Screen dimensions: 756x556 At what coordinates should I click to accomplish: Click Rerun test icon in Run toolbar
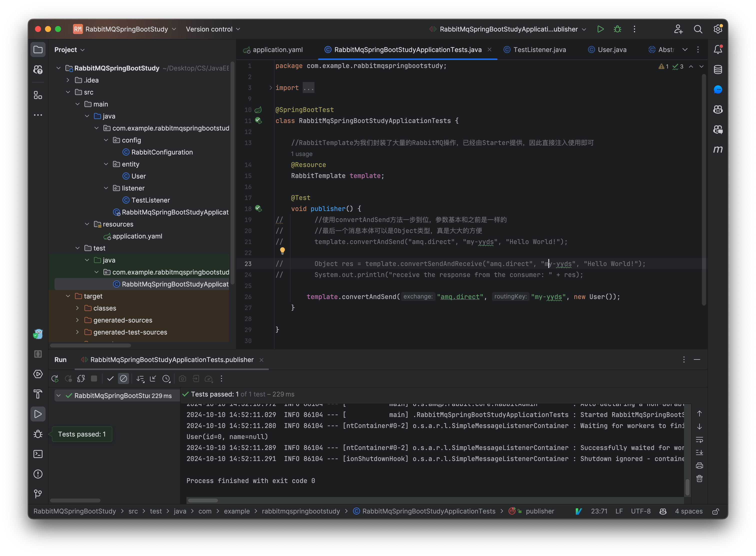55,379
